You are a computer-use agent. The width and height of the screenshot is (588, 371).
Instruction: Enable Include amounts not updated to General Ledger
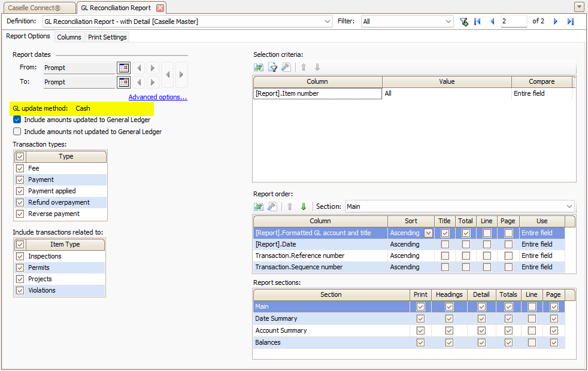tap(16, 131)
